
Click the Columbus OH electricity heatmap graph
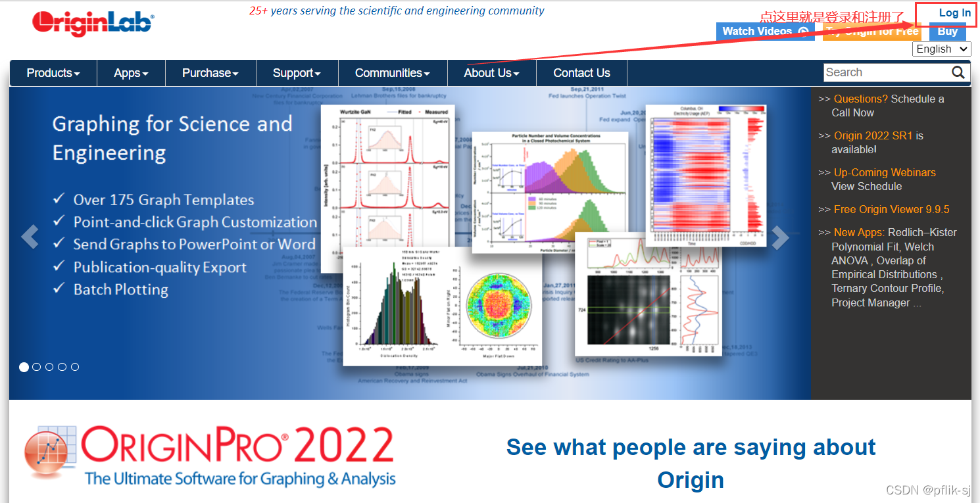(706, 176)
